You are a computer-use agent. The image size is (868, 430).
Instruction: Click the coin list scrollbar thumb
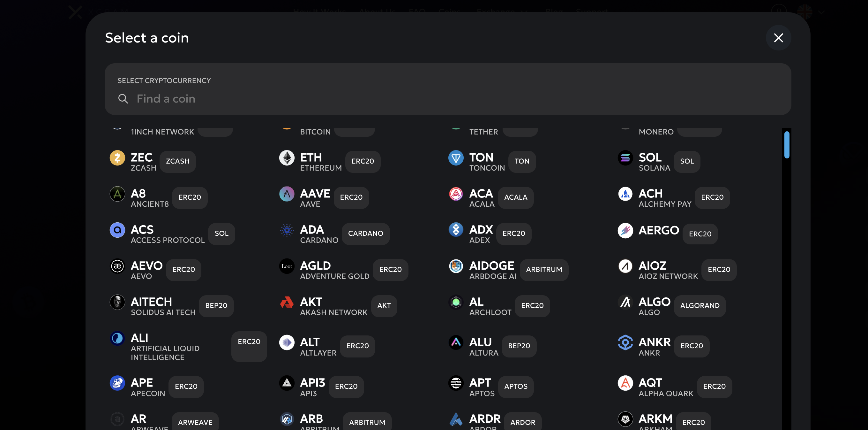tap(786, 145)
